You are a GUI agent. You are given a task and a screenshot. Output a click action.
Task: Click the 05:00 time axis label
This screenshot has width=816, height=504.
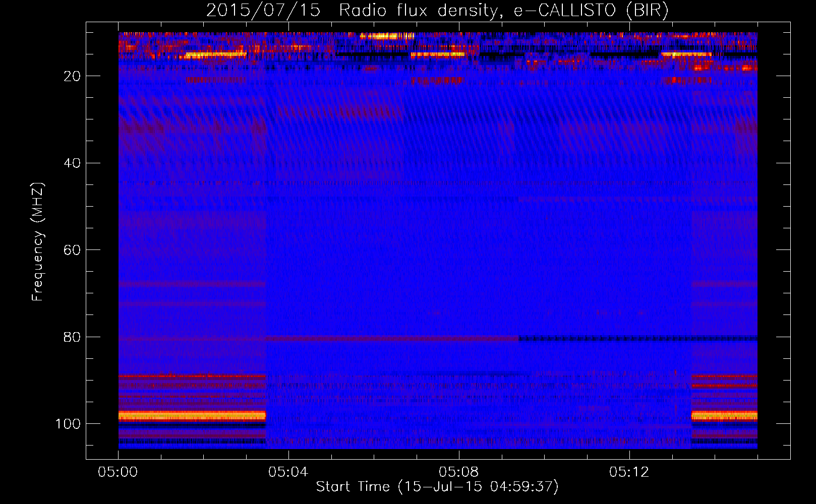[x=118, y=472]
